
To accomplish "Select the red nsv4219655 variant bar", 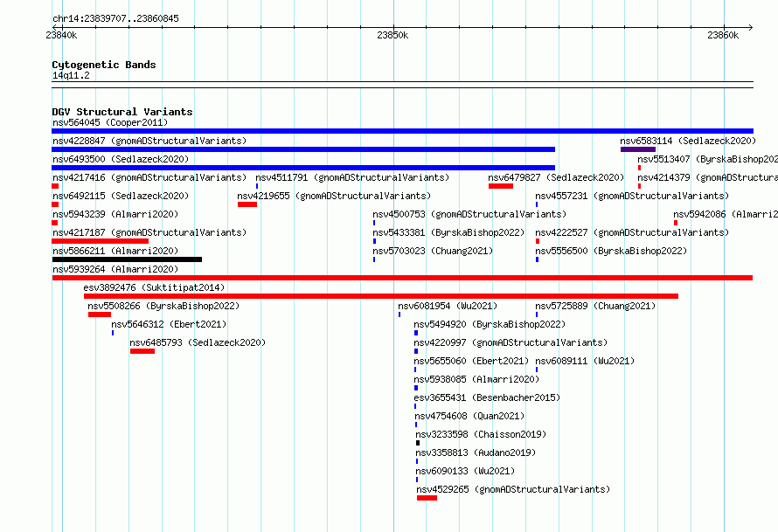I will pyautogui.click(x=247, y=204).
